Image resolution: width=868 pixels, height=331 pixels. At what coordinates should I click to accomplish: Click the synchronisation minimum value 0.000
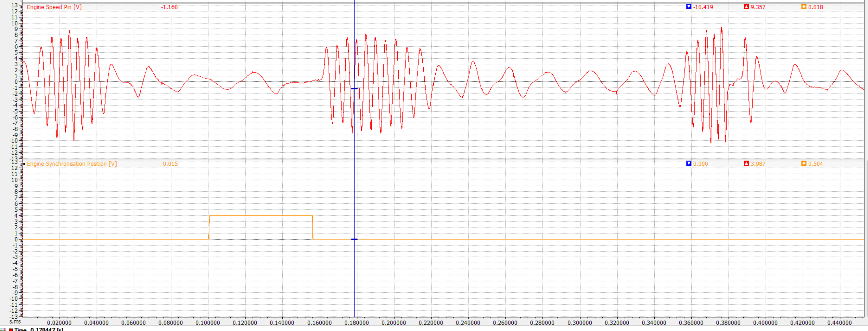(700, 164)
